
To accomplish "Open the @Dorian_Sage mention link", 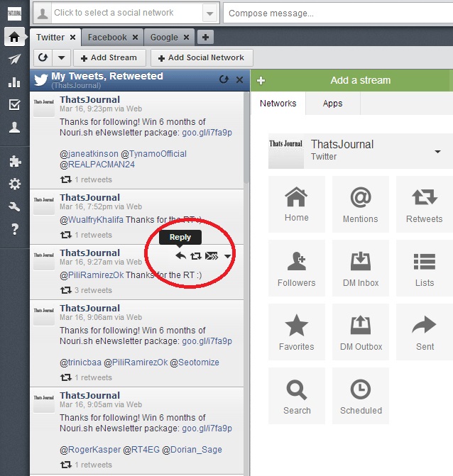I will tap(192, 450).
